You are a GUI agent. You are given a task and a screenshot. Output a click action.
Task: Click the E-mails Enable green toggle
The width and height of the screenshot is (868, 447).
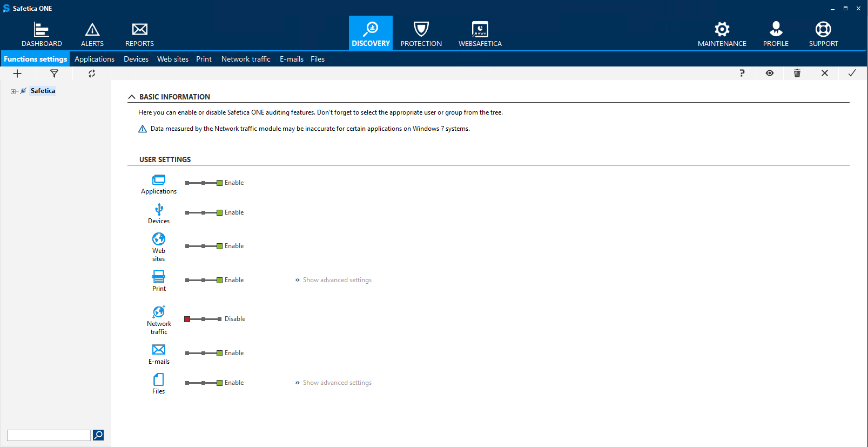pyautogui.click(x=220, y=353)
